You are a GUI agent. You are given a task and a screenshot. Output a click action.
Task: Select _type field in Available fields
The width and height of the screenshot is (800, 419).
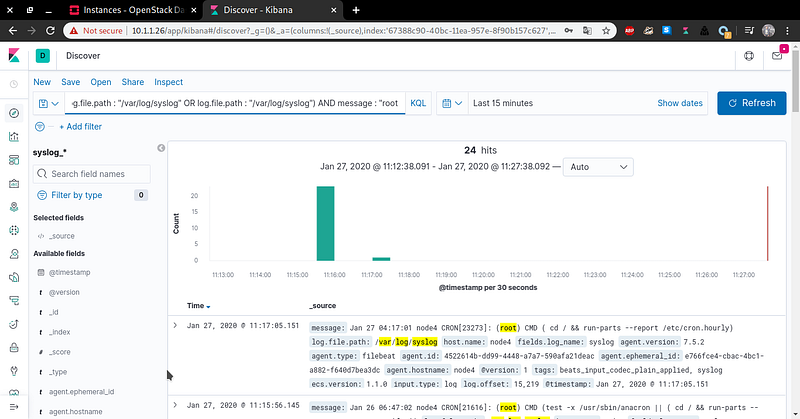click(x=58, y=372)
